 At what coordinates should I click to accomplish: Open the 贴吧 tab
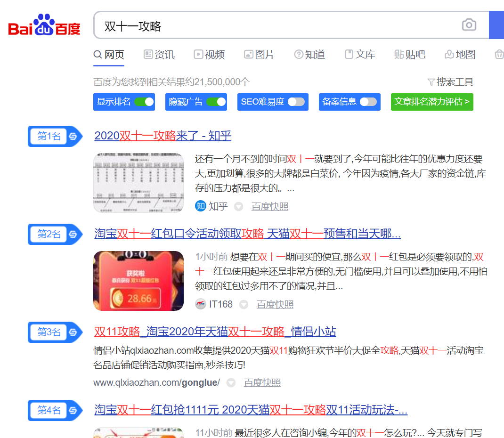(x=410, y=55)
